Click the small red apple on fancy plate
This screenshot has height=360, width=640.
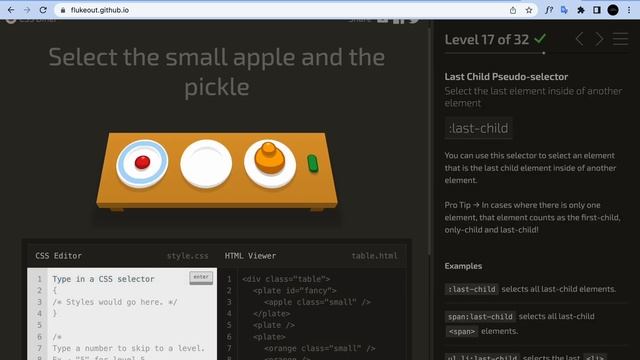point(142,162)
